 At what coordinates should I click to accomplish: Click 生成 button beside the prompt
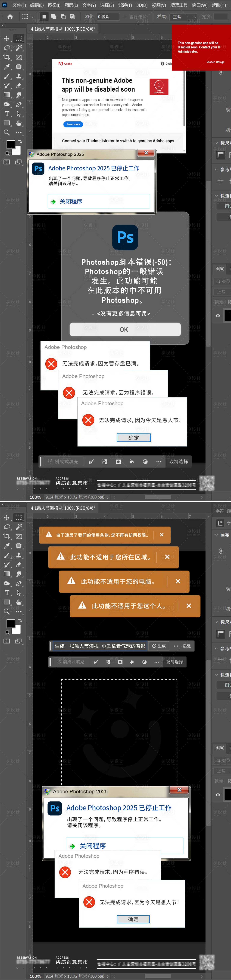coord(159,646)
